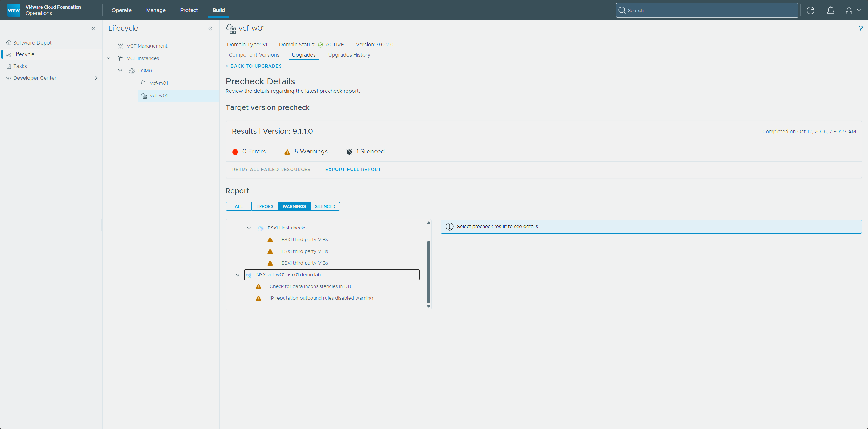Open the user account menu
Image resolution: width=868 pixels, height=429 pixels.
(x=853, y=10)
